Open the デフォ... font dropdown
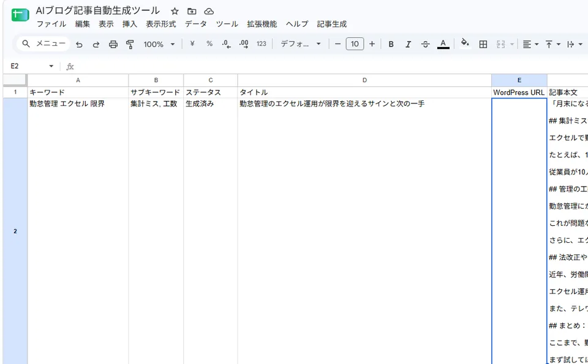The height and width of the screenshot is (364, 588). click(x=301, y=44)
